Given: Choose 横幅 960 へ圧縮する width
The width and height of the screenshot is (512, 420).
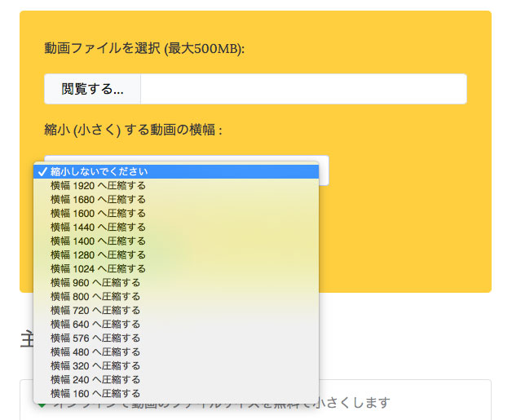Looking at the screenshot, I should click(95, 282).
